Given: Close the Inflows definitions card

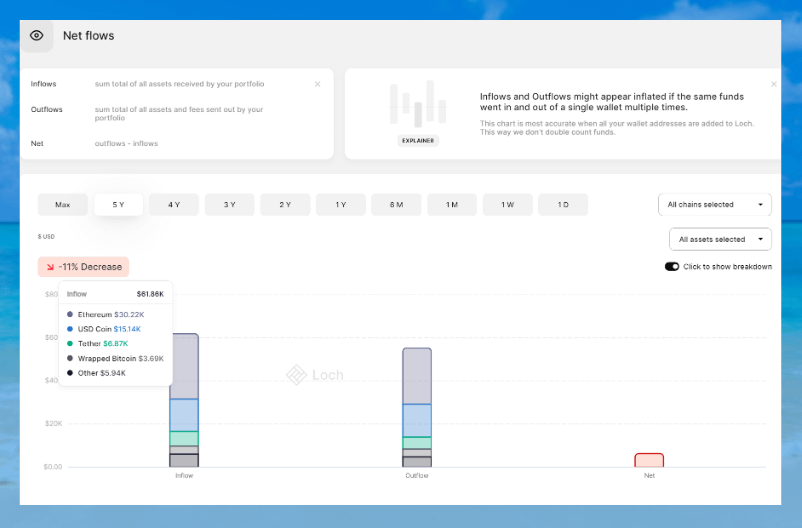Looking at the screenshot, I should click(318, 84).
